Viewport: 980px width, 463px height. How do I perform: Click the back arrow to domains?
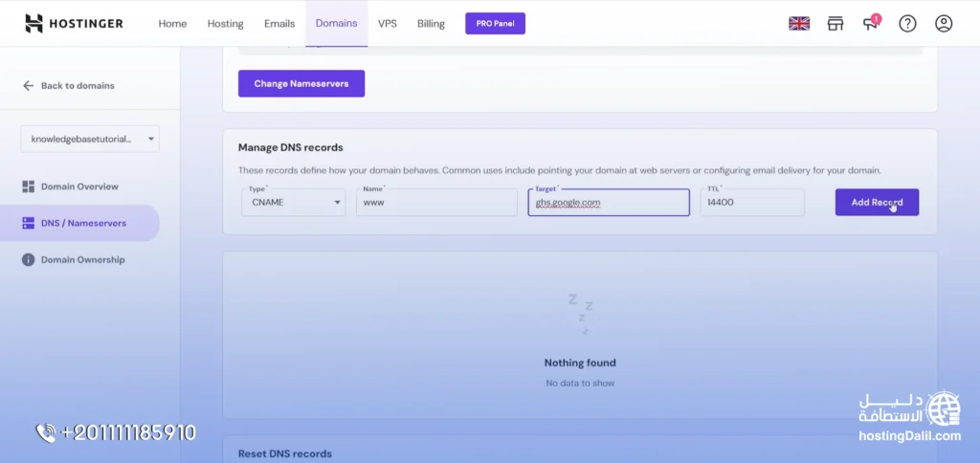28,85
